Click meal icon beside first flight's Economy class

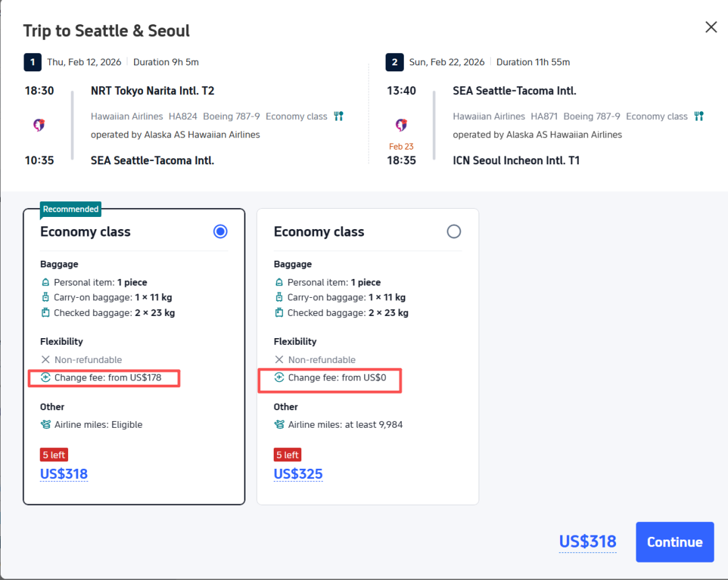point(338,117)
